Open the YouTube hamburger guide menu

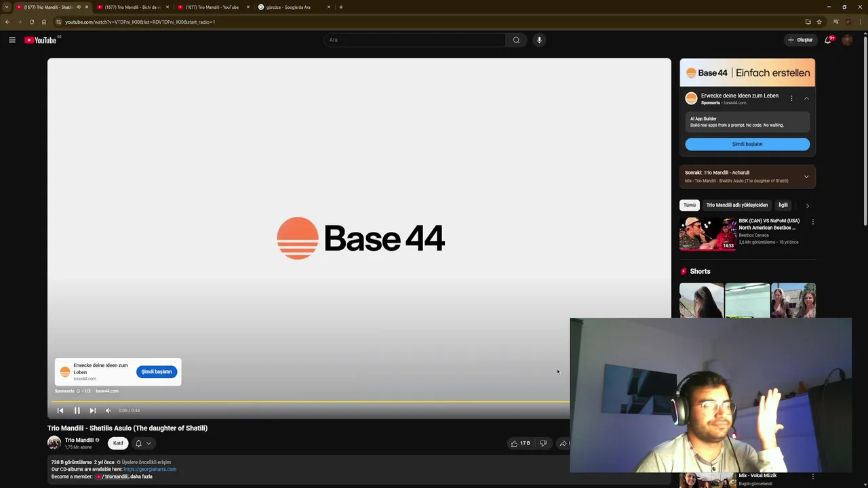coord(12,40)
